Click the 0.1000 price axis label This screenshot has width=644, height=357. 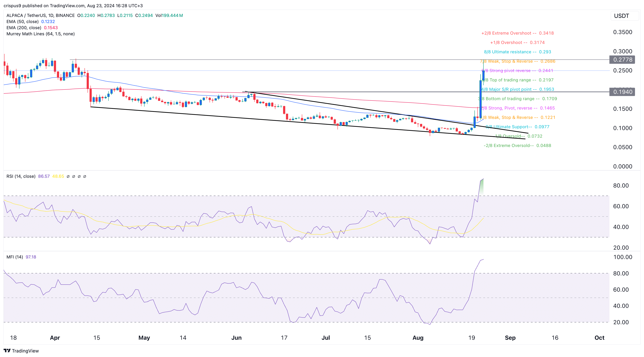coord(623,128)
